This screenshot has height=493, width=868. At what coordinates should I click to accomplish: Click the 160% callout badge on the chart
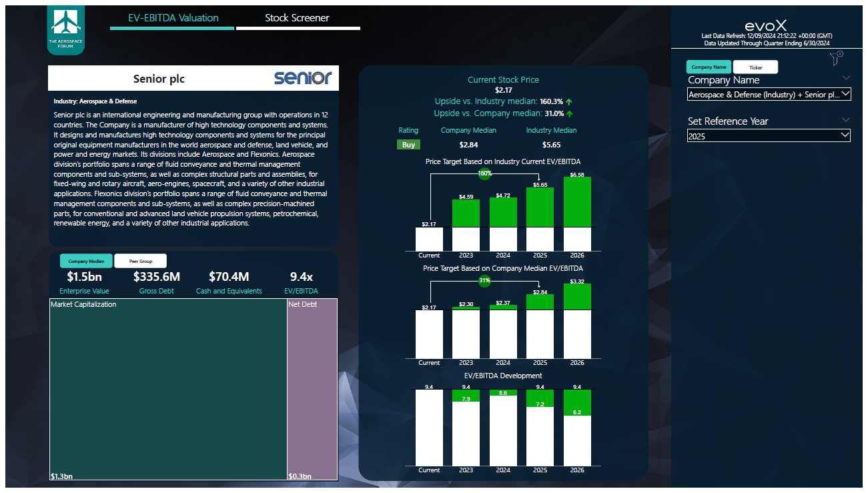click(x=484, y=173)
